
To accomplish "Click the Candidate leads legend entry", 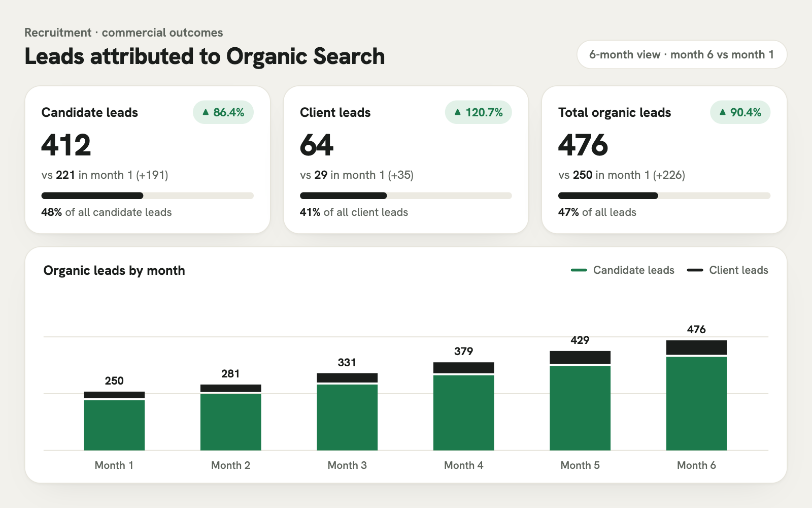I will tap(622, 270).
